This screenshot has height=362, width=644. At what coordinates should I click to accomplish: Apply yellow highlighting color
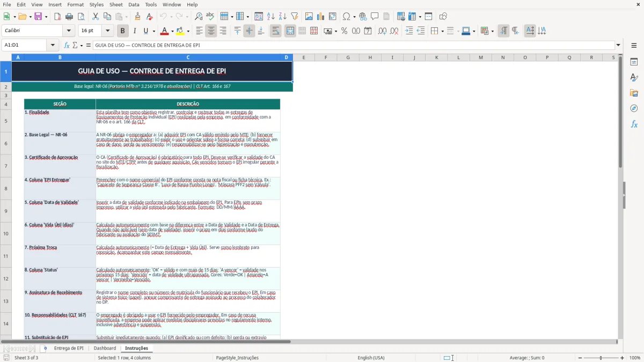click(x=180, y=31)
